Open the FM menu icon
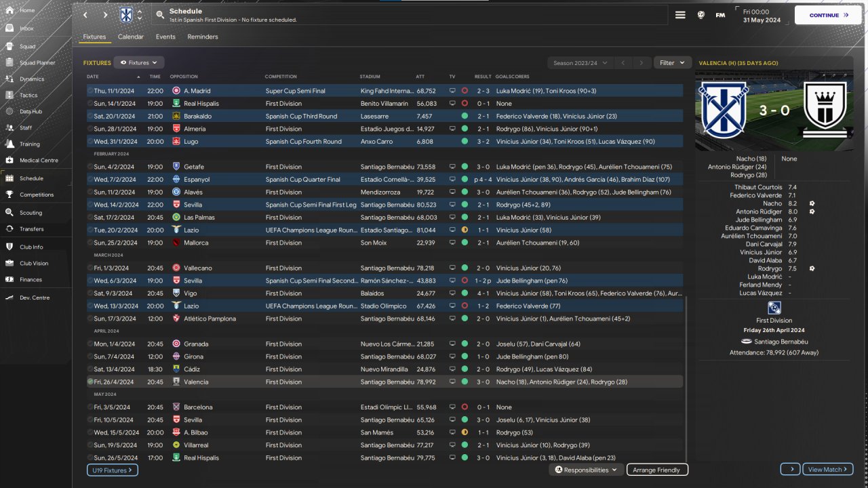This screenshot has width=868, height=488. [720, 15]
